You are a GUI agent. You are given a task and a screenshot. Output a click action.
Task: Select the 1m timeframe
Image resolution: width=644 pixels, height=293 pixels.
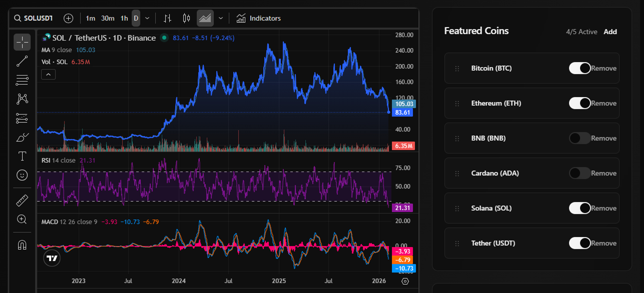click(91, 18)
